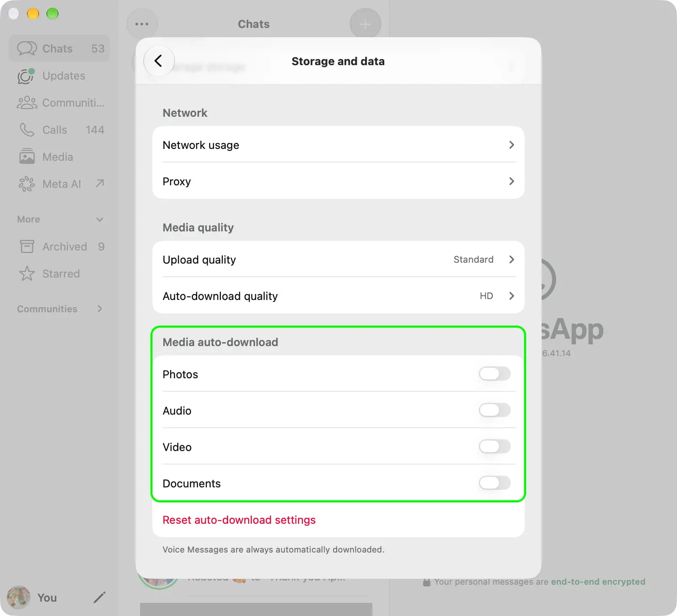Expand the Communities section chevron
The image size is (677, 616).
point(100,309)
